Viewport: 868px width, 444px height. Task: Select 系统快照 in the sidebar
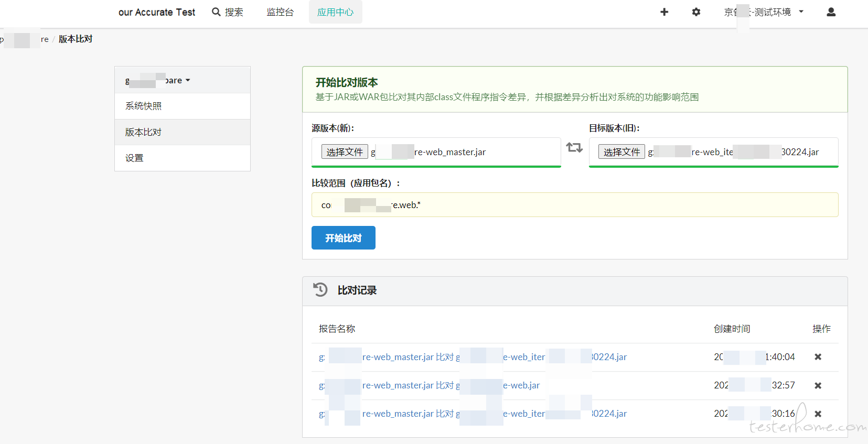click(183, 106)
